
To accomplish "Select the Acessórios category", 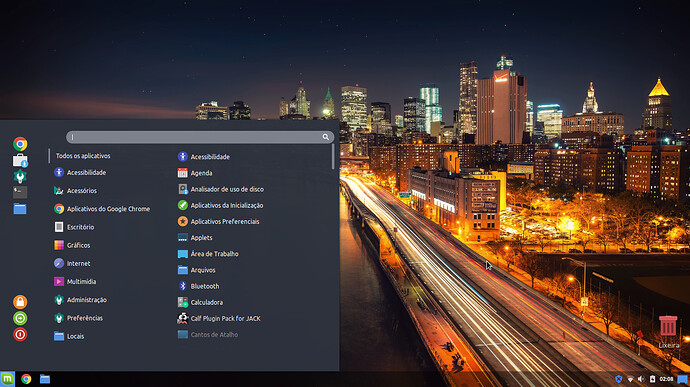I will (75, 191).
